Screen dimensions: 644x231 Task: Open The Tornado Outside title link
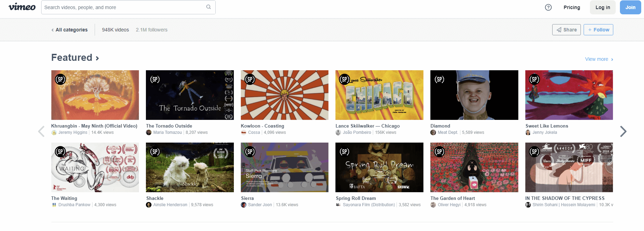coord(169,126)
